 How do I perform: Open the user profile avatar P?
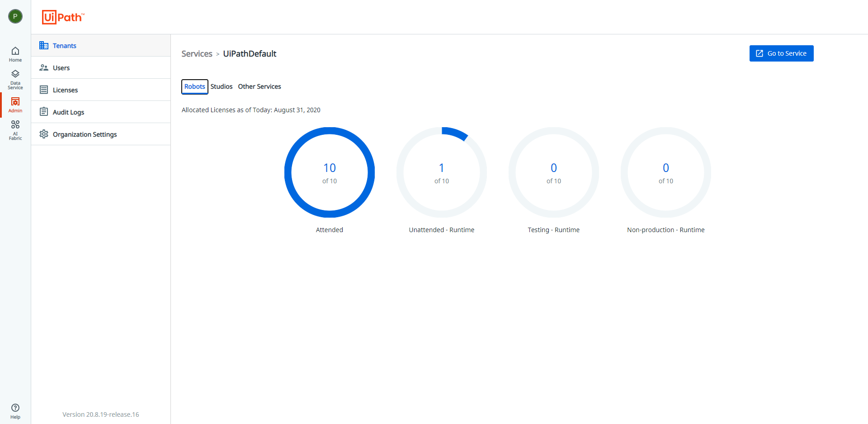click(15, 16)
